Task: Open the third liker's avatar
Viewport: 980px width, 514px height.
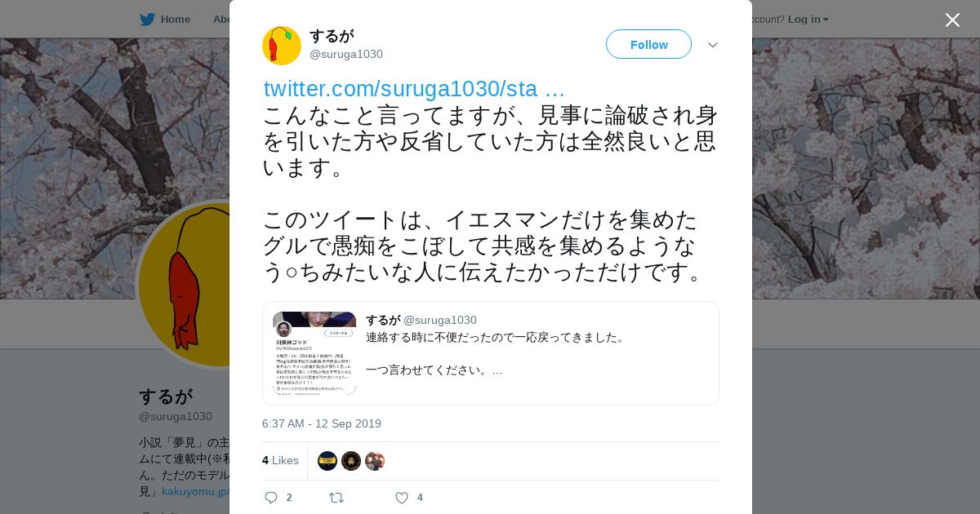Action: click(x=375, y=461)
